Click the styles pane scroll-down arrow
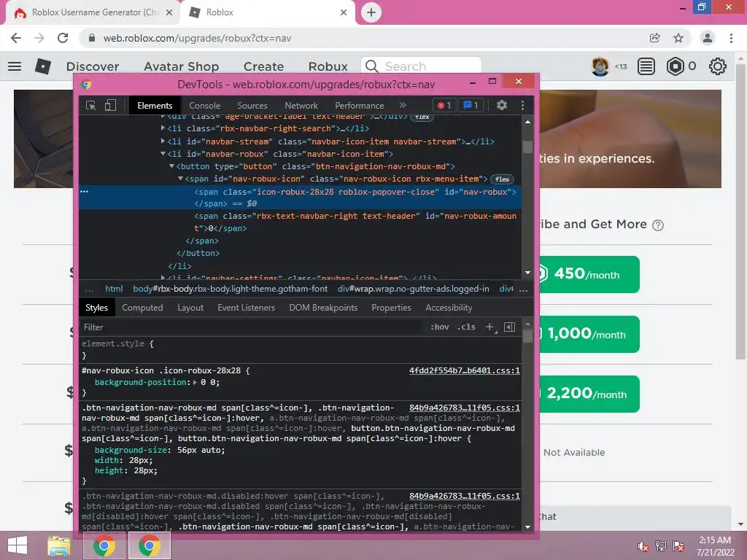Image resolution: width=747 pixels, height=560 pixels. click(x=527, y=526)
